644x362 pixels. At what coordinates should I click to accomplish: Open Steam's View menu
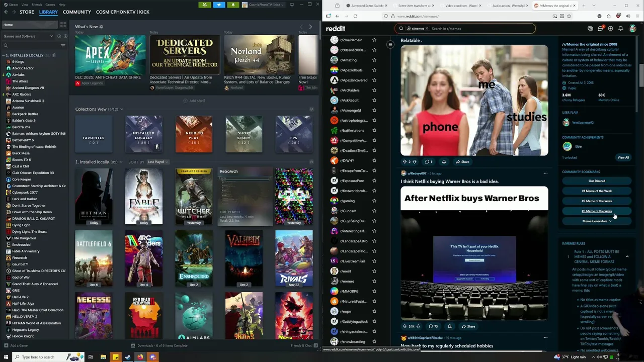[25, 5]
